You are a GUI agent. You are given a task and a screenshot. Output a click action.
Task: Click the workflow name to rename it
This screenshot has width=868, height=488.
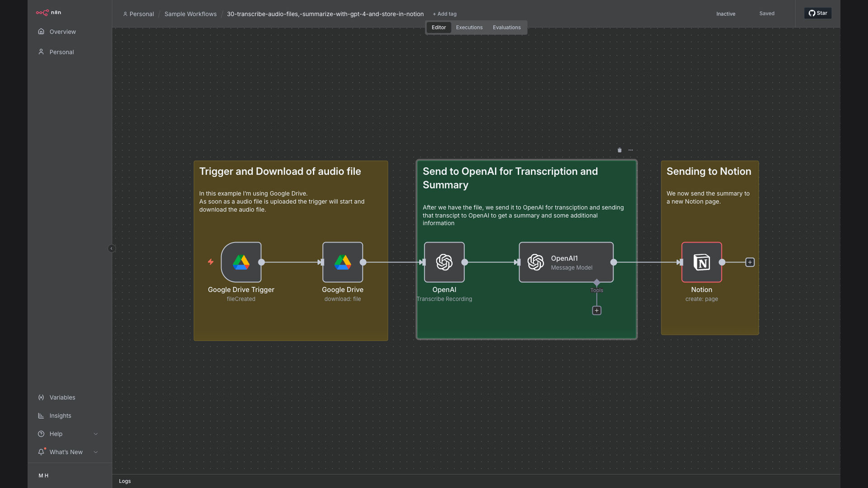click(325, 14)
